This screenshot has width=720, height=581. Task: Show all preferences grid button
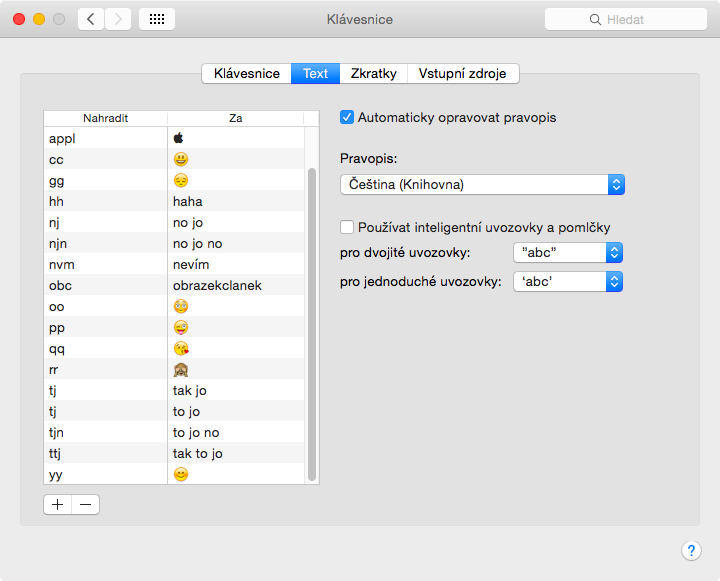pyautogui.click(x=157, y=19)
